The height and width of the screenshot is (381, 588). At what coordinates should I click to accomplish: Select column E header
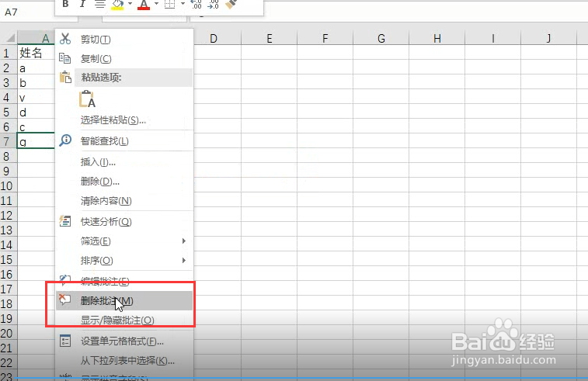click(x=270, y=38)
